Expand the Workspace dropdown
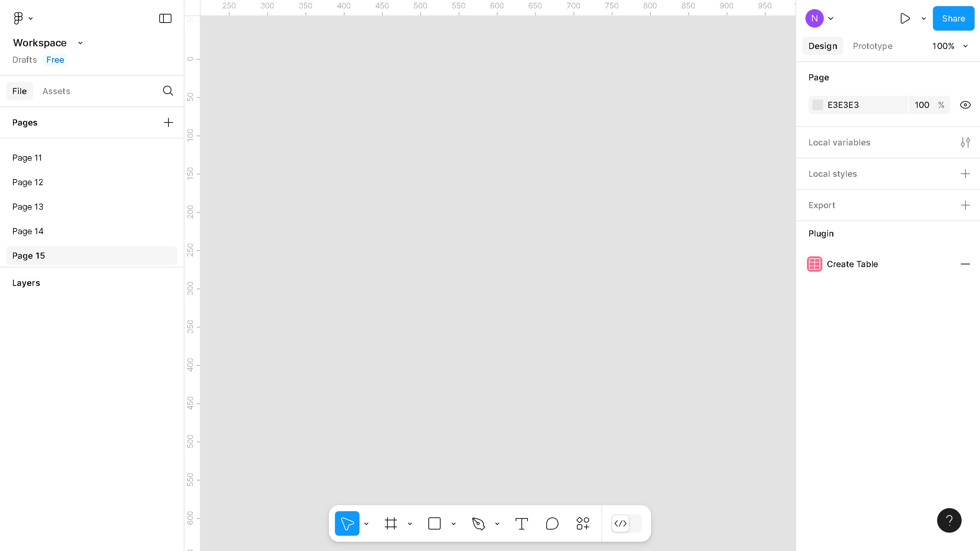 pos(80,43)
